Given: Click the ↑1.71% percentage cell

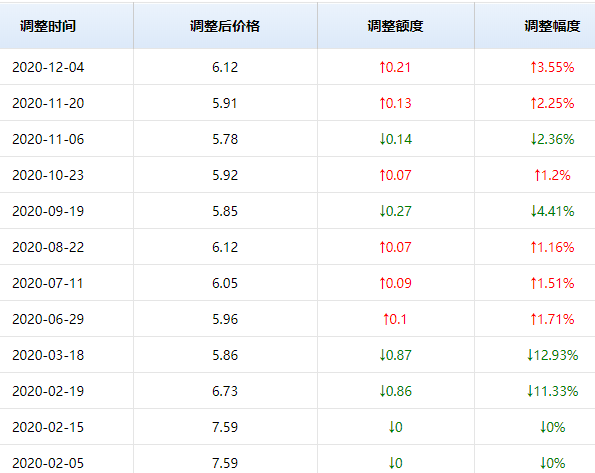Looking at the screenshot, I should 552,319.
